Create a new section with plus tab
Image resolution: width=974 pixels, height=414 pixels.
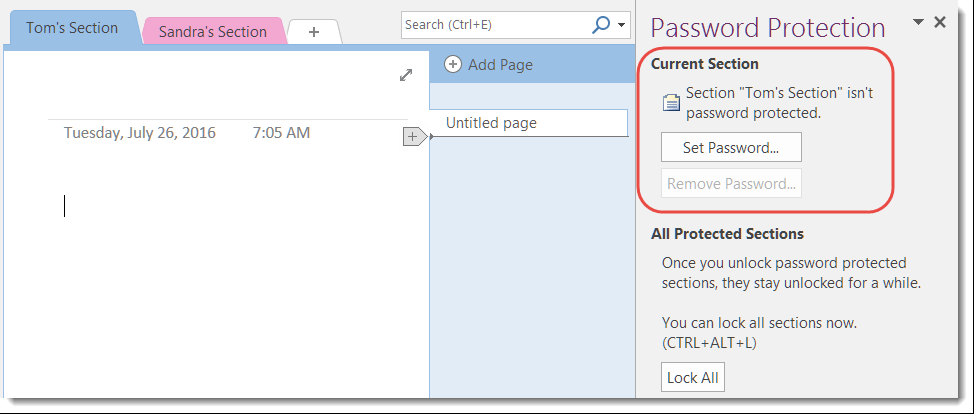(314, 32)
